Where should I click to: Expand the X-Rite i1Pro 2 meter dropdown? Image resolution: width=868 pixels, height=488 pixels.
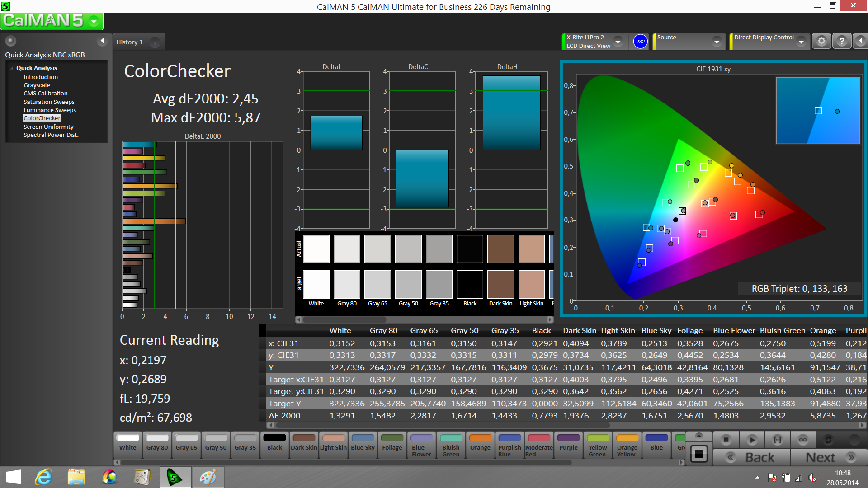click(618, 42)
